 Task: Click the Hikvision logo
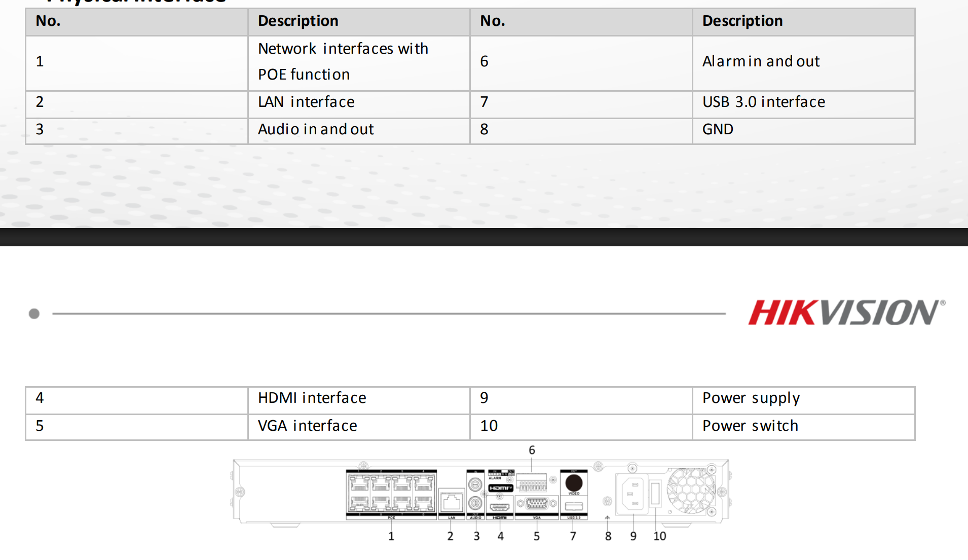tap(846, 312)
